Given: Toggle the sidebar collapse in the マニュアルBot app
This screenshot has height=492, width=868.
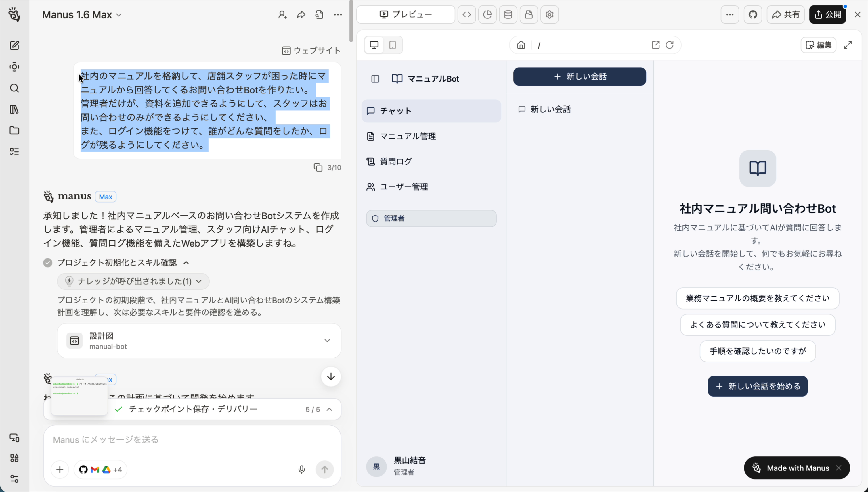Looking at the screenshot, I should [375, 79].
